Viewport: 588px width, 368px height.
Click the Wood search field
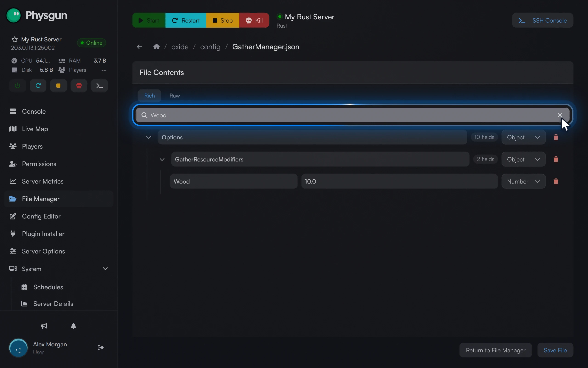352,115
